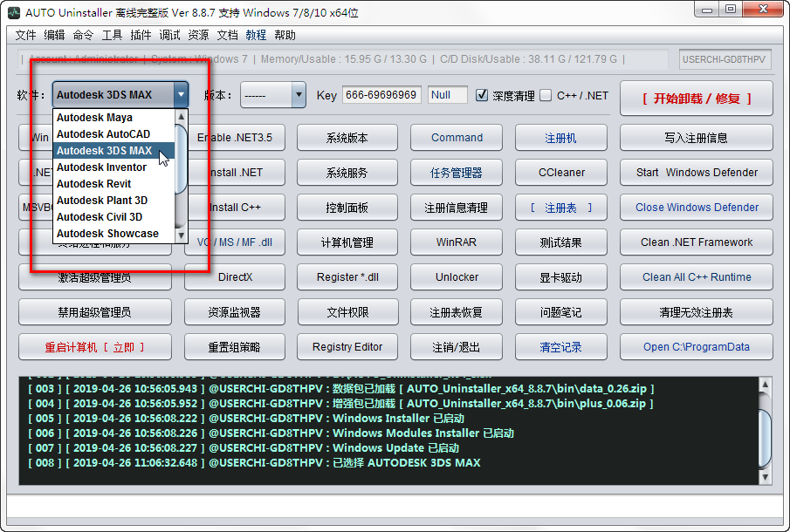The height and width of the screenshot is (532, 790).
Task: Click 注册信息清理 button
Action: click(457, 208)
